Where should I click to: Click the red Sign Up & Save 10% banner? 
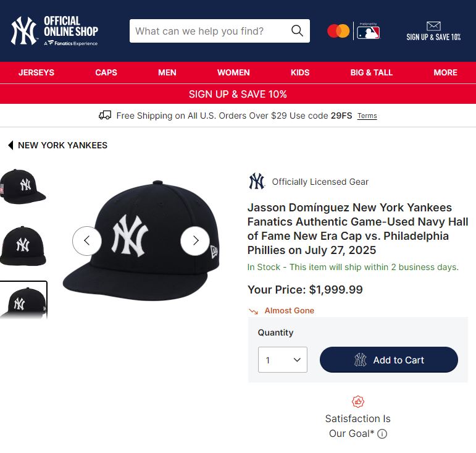click(x=238, y=94)
